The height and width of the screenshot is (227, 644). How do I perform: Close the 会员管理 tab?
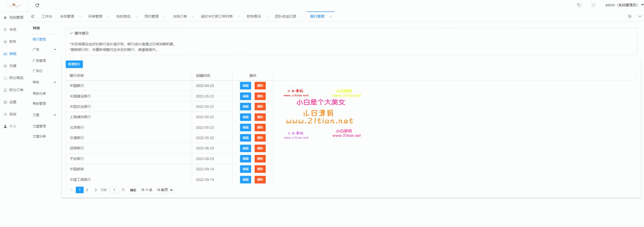[x=80, y=16]
